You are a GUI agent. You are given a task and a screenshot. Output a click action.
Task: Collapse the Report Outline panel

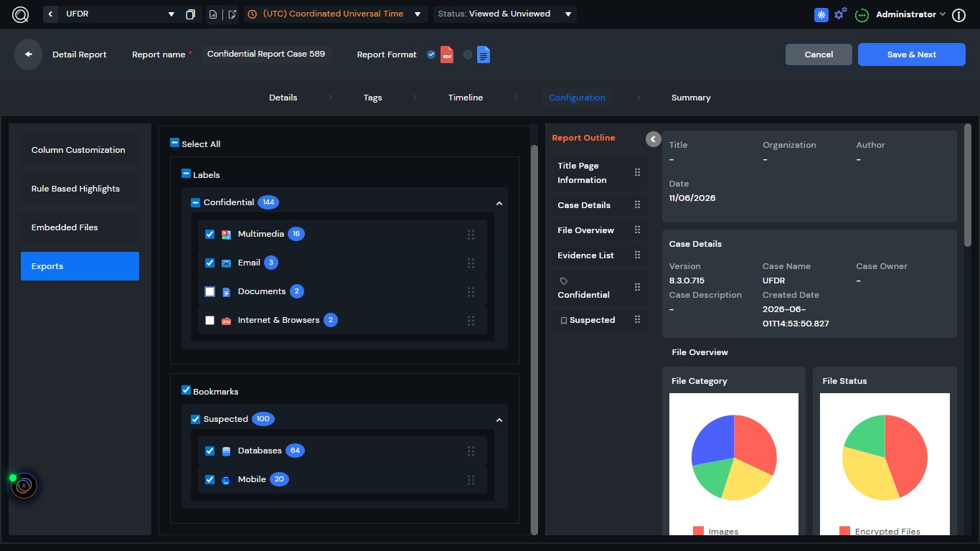click(x=653, y=139)
